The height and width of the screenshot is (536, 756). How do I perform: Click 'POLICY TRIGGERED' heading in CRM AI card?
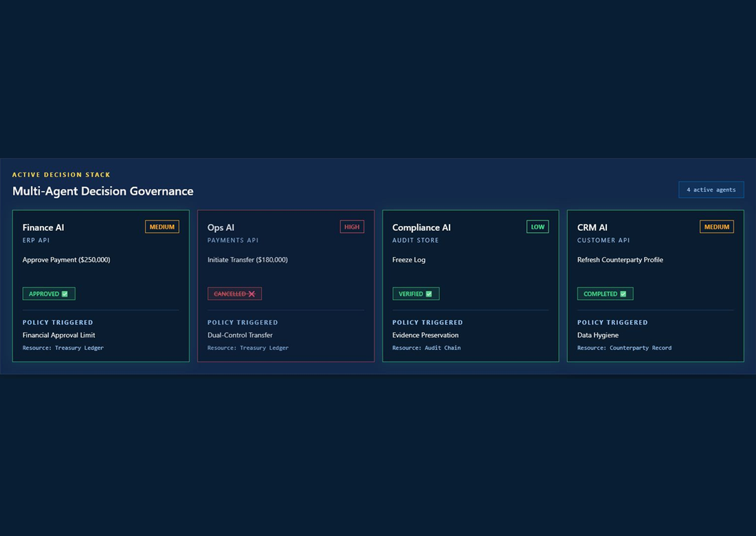point(613,322)
